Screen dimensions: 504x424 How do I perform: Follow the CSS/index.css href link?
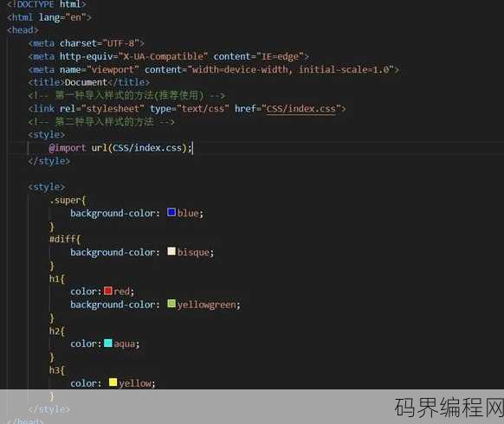(300, 108)
